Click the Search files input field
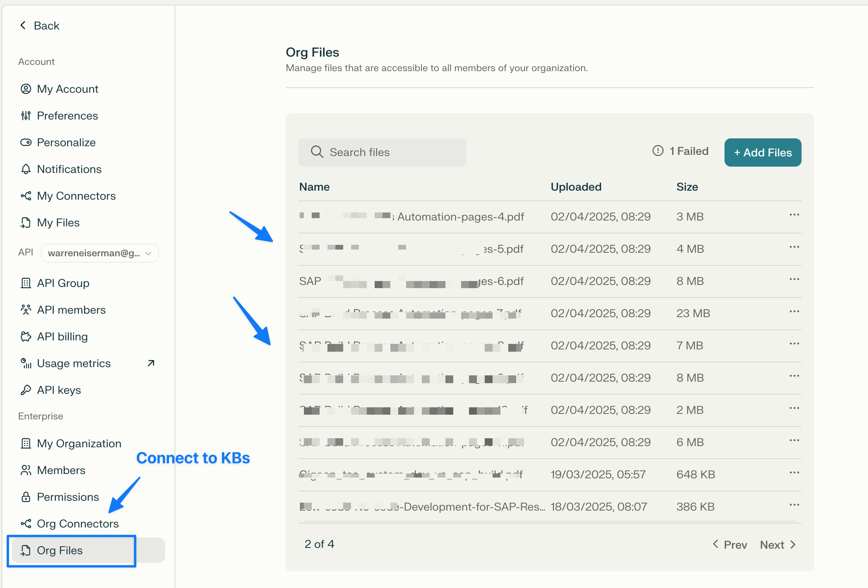 point(382,152)
